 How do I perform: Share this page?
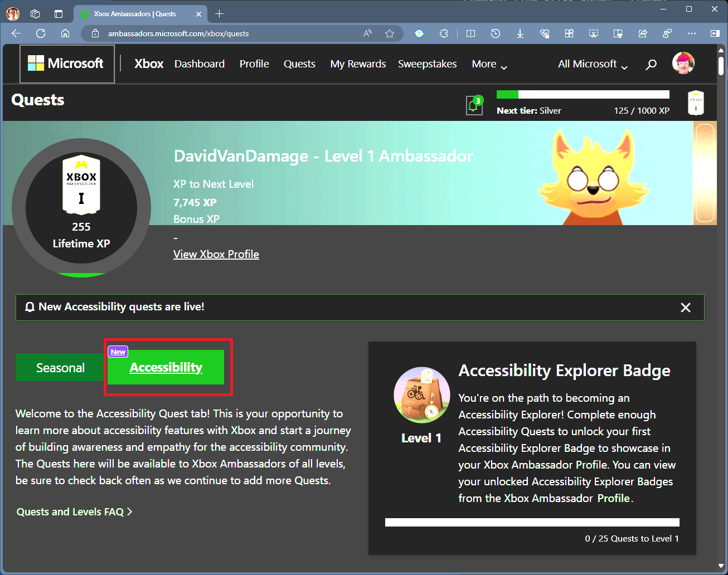point(643,33)
